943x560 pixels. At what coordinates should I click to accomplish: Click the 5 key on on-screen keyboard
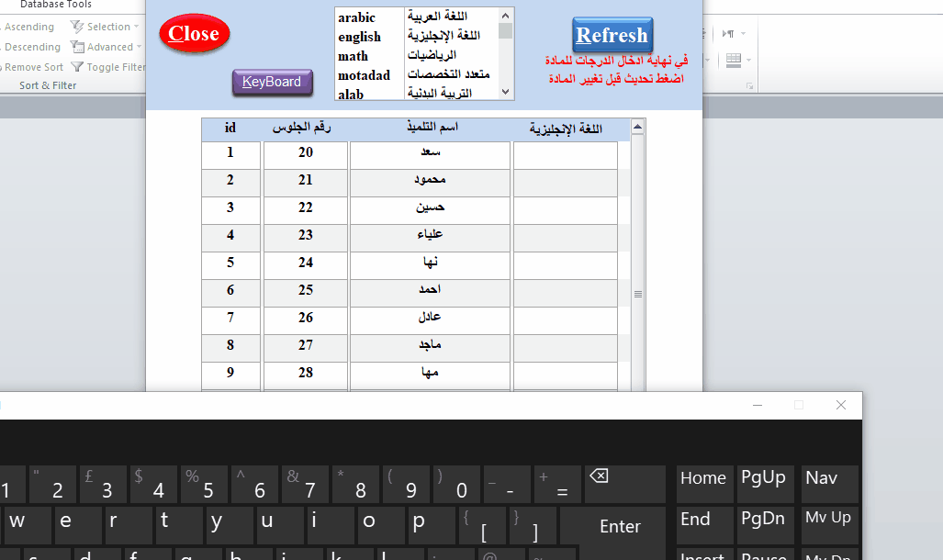click(x=204, y=484)
